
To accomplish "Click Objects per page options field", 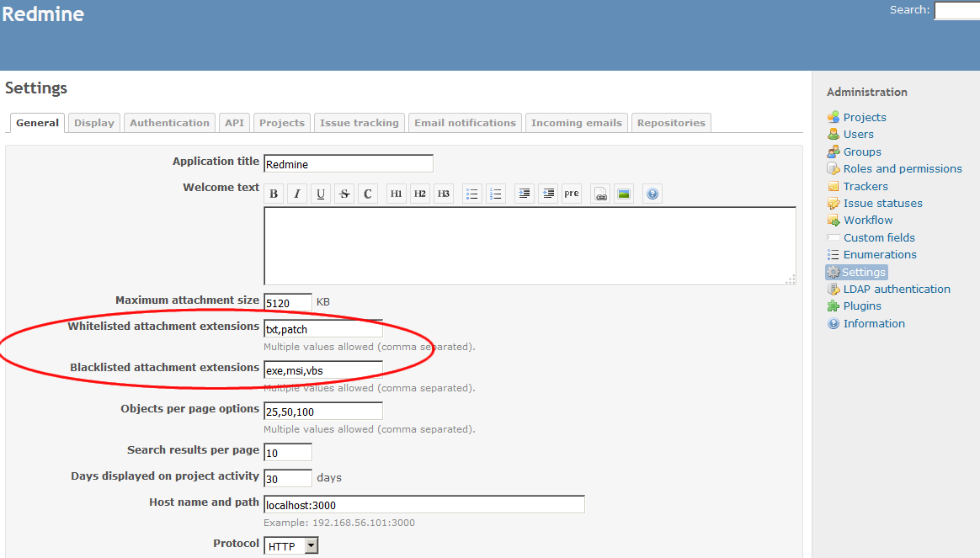I will 323,412.
